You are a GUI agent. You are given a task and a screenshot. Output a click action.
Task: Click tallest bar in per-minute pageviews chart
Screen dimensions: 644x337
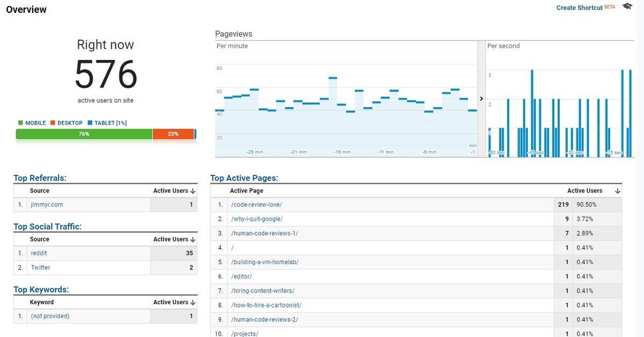[x=332, y=79]
